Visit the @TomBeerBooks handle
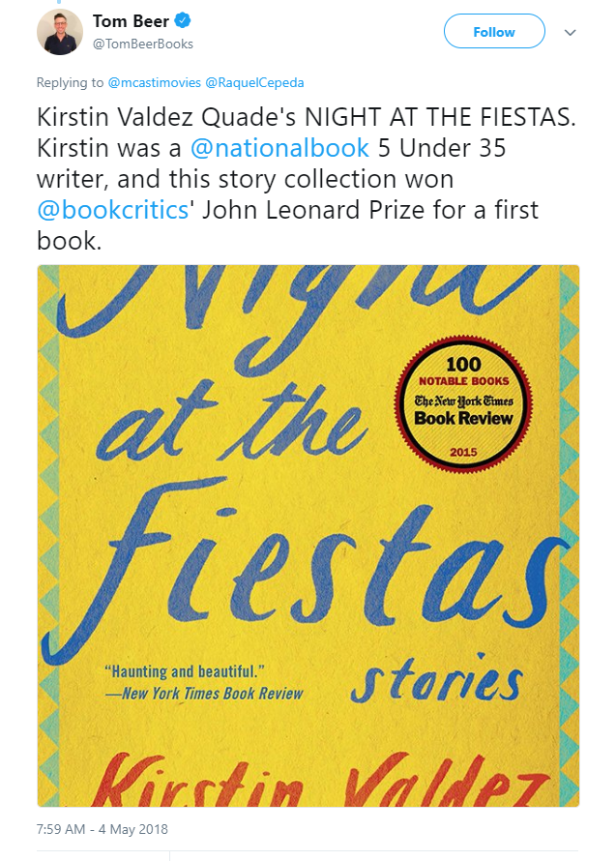Image resolution: width=616 pixels, height=861 pixels. coord(143,44)
